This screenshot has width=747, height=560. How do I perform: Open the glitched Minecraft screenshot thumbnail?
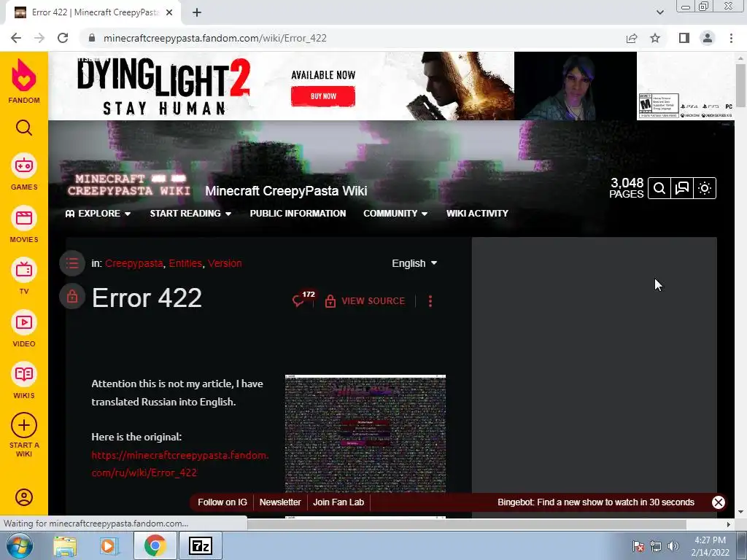point(365,434)
